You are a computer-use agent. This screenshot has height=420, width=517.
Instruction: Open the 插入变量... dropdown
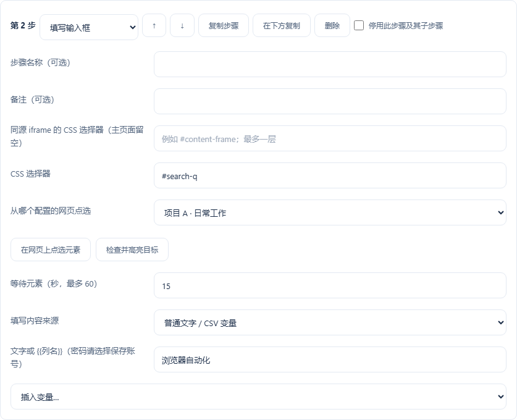258,397
